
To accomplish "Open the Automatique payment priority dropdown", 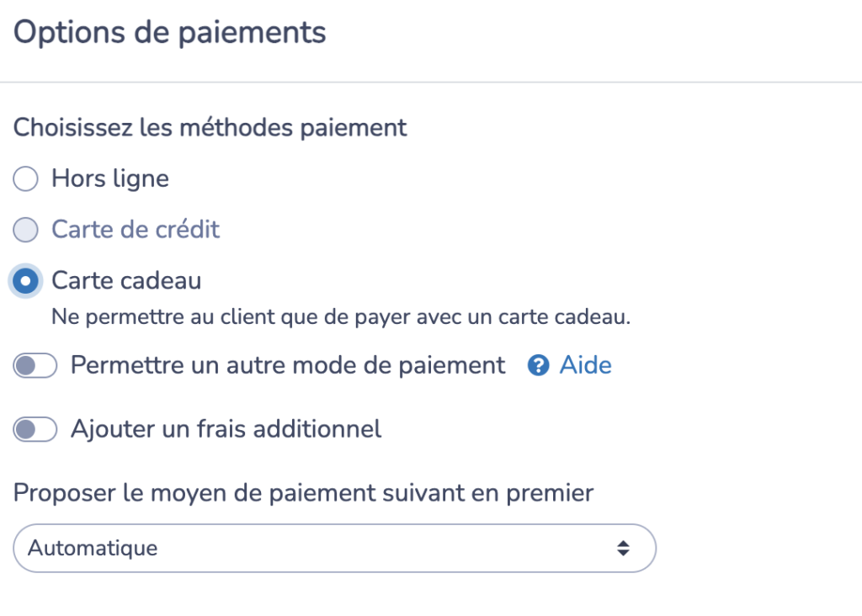I will point(334,548).
